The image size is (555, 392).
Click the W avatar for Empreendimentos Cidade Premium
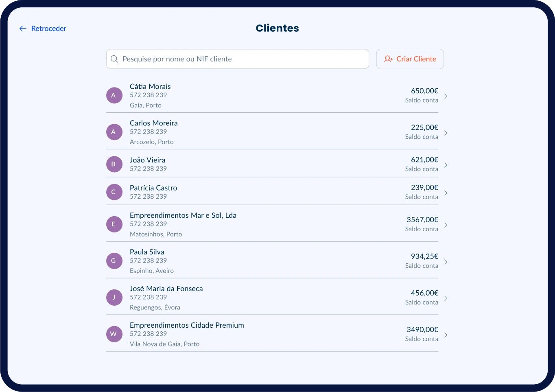pos(114,334)
